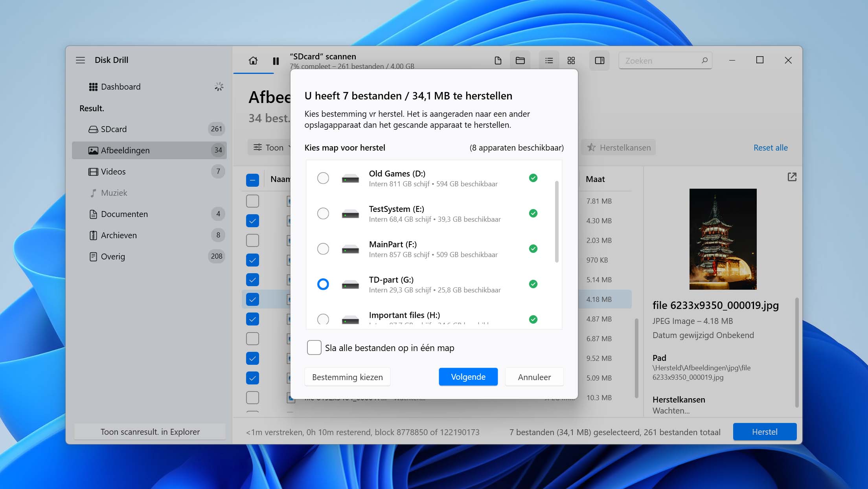Pause the SDcard scan
This screenshot has width=868, height=489.
(276, 61)
